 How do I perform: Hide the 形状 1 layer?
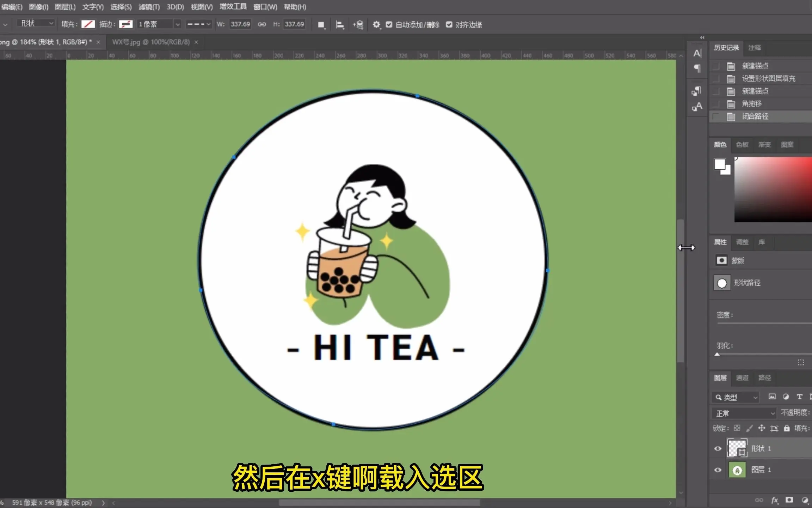click(x=718, y=449)
